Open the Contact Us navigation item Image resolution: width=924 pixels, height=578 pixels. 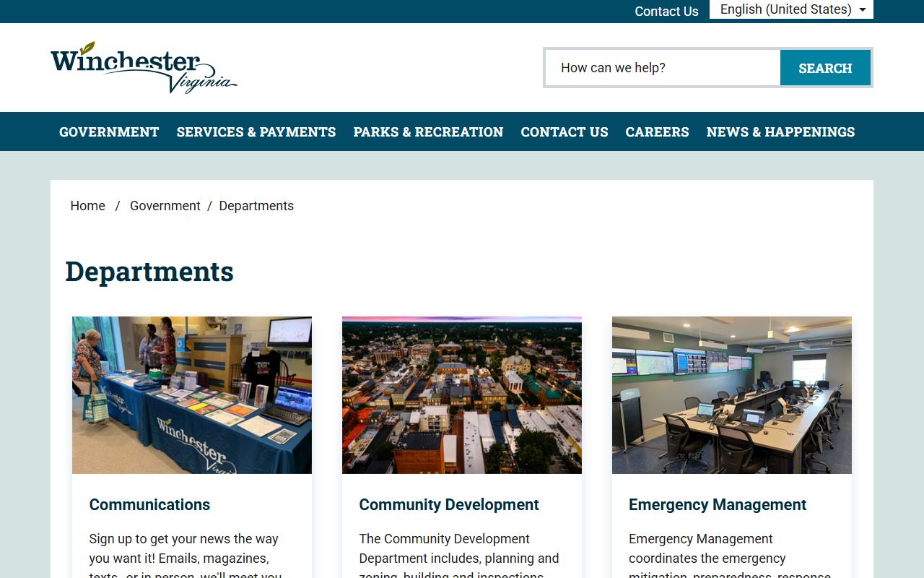(565, 131)
